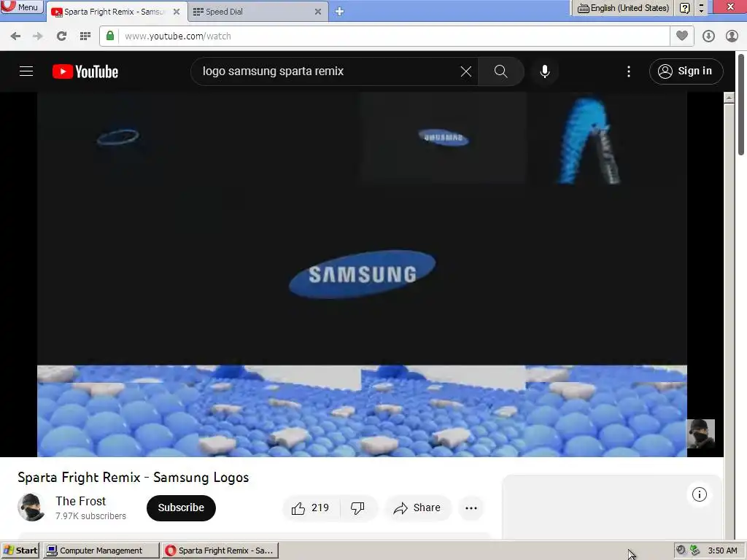Go back with the browser back arrow
The height and width of the screenshot is (560, 747).
(15, 36)
